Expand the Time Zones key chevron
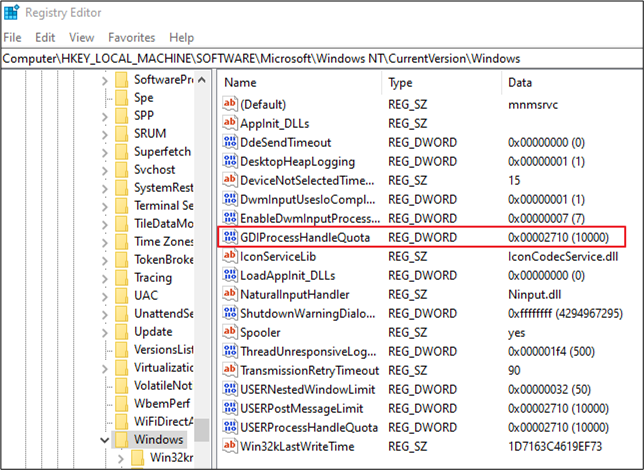The image size is (644, 470). point(105,242)
